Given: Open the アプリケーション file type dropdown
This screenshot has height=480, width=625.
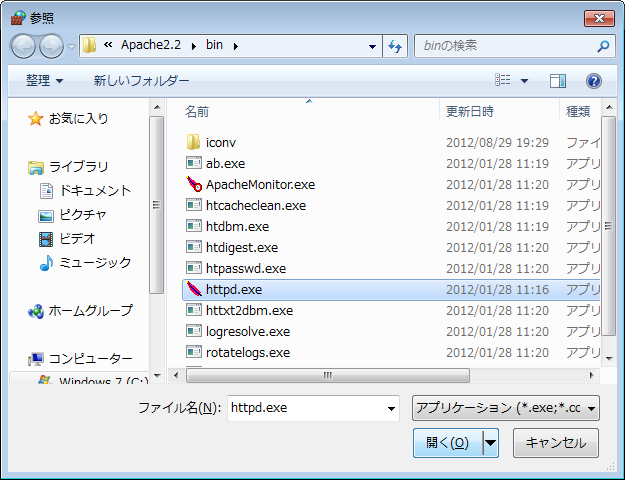Looking at the screenshot, I should tap(505, 408).
